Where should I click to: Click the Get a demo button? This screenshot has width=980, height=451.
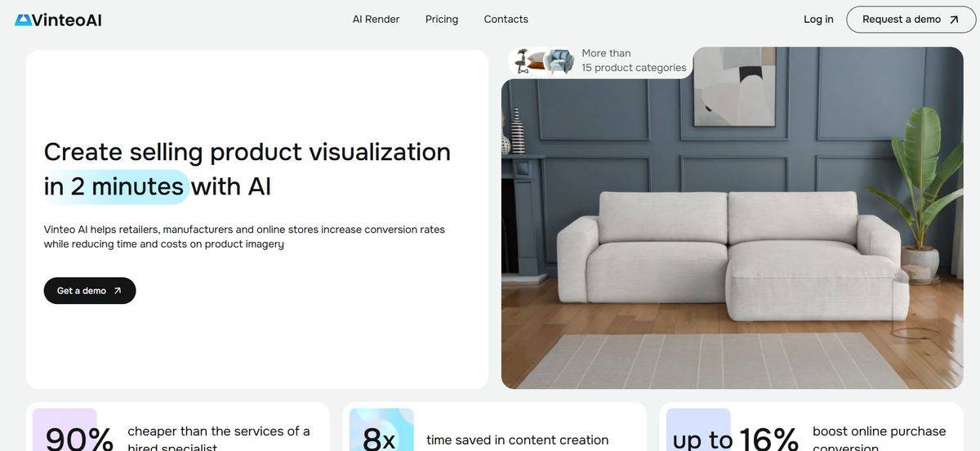click(90, 291)
